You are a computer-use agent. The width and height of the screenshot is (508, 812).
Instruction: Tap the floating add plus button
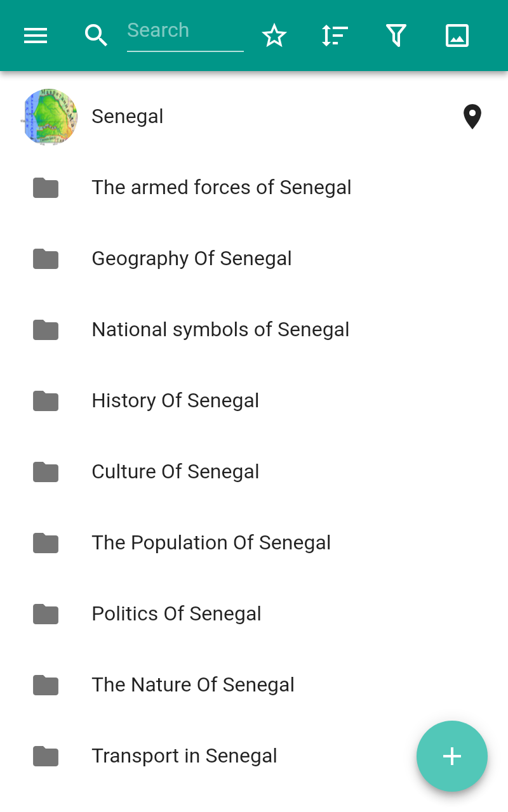point(452,756)
